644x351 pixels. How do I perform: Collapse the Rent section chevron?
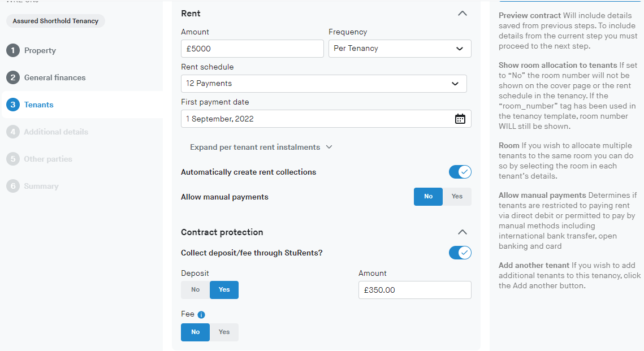(x=462, y=14)
